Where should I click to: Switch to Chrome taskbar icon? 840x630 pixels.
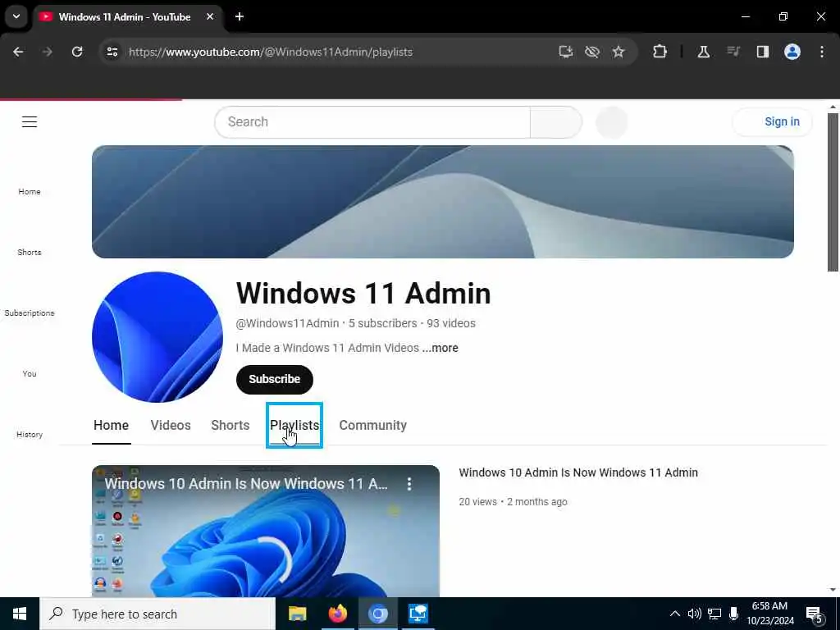377,614
